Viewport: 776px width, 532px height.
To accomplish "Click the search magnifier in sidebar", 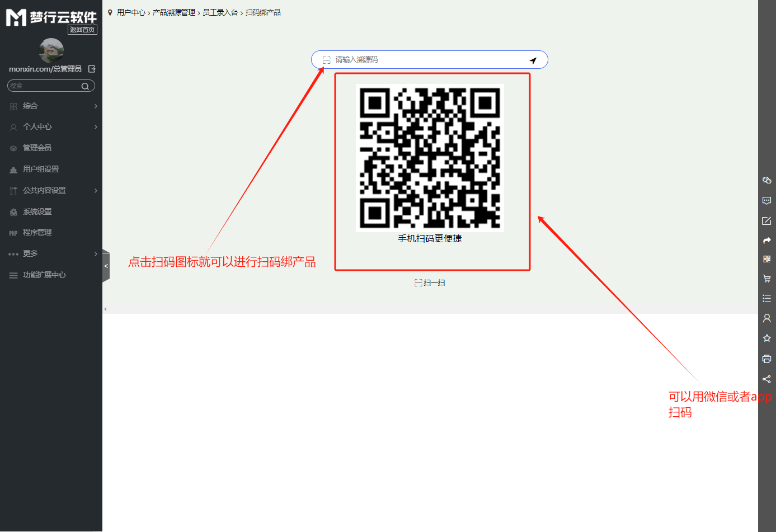I will pos(85,86).
